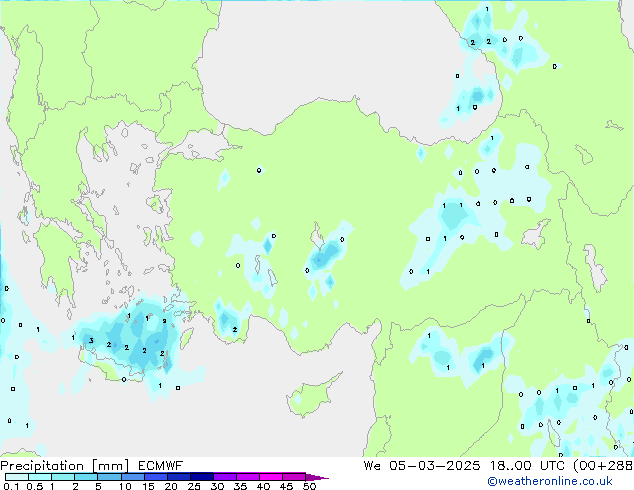Click the 1–2 mm legend swatch
634x490 pixels.
coord(63,477)
